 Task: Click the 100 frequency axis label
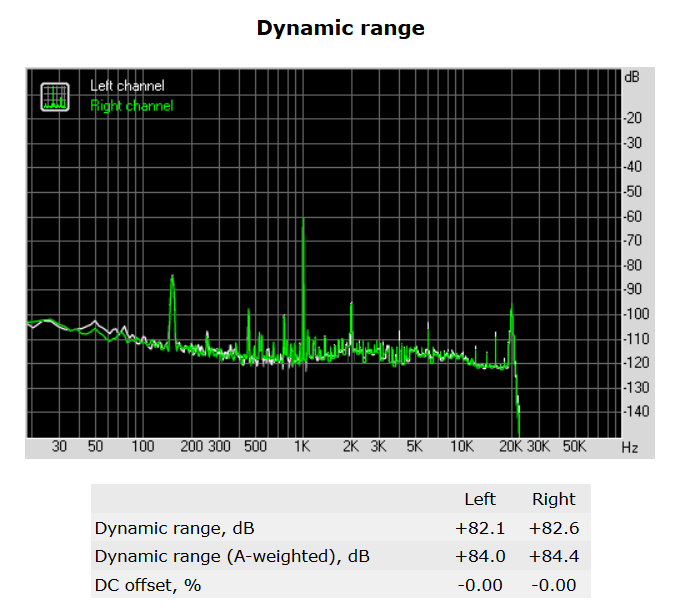point(142,446)
